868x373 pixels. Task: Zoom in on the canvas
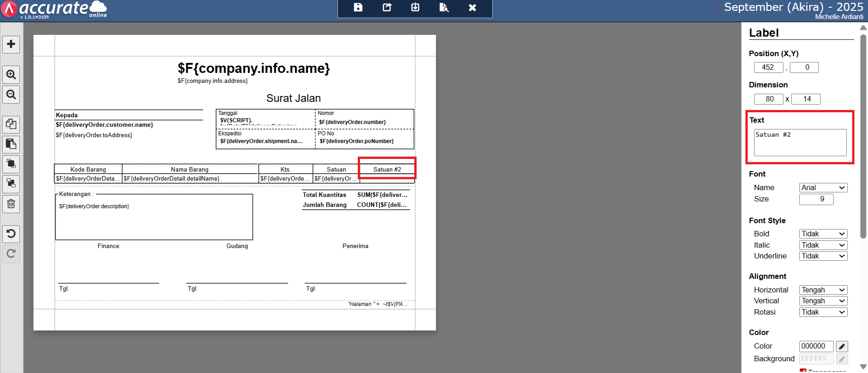coord(11,74)
